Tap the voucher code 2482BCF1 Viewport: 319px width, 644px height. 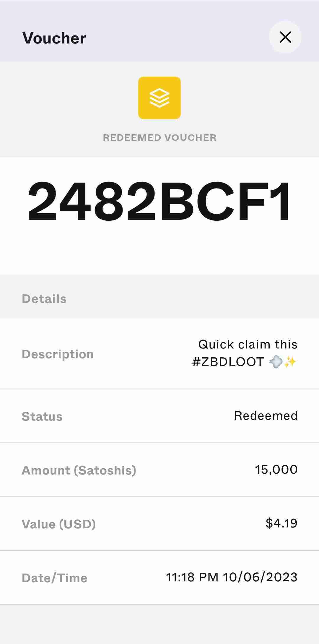tap(159, 201)
